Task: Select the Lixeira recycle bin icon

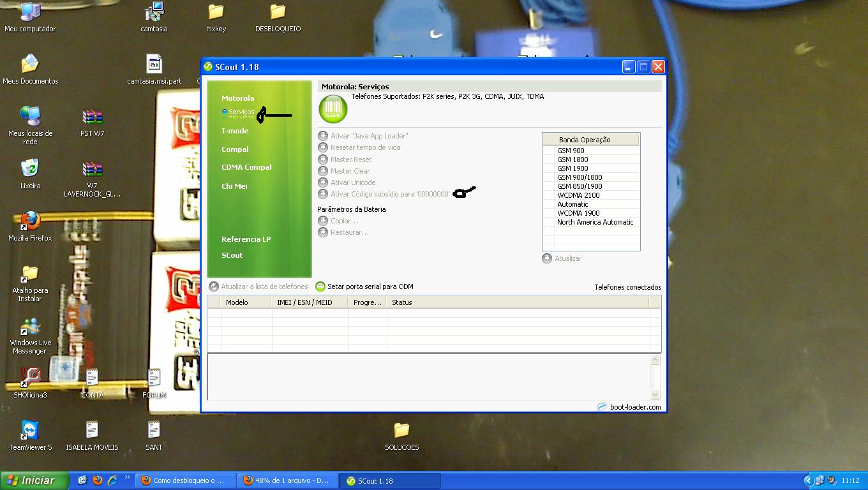Action: 30,168
